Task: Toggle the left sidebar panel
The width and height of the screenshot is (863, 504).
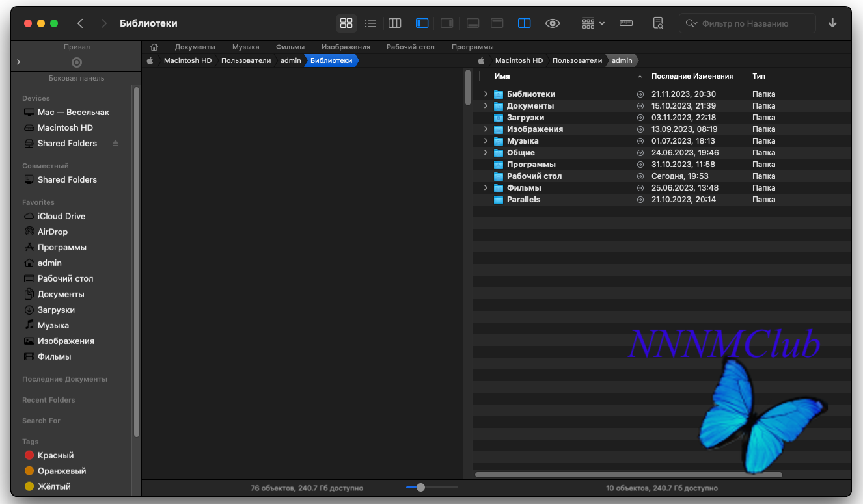Action: [x=422, y=23]
